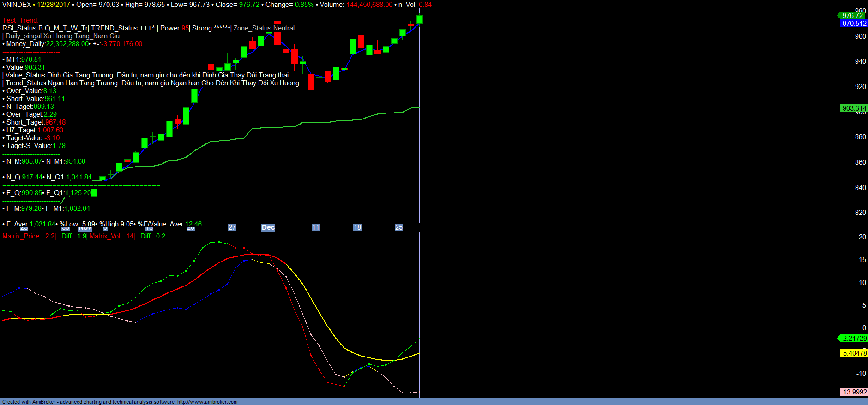This screenshot has width=868, height=405.
Task: Click the pink -13.9992 indicator label
Action: [854, 392]
